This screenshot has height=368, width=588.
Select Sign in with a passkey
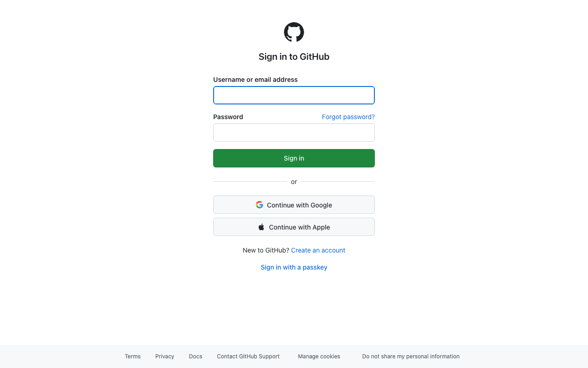[294, 267]
